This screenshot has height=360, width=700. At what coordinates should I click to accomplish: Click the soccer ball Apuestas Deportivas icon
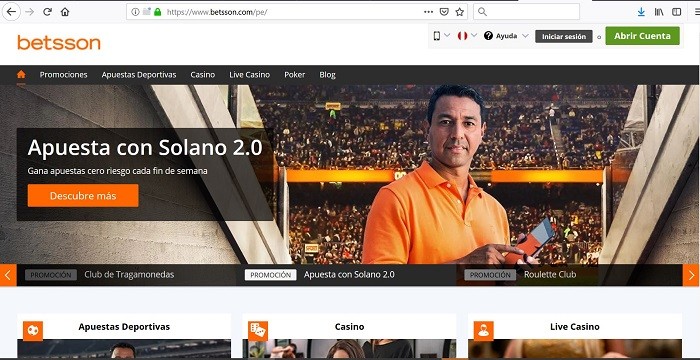pyautogui.click(x=33, y=331)
